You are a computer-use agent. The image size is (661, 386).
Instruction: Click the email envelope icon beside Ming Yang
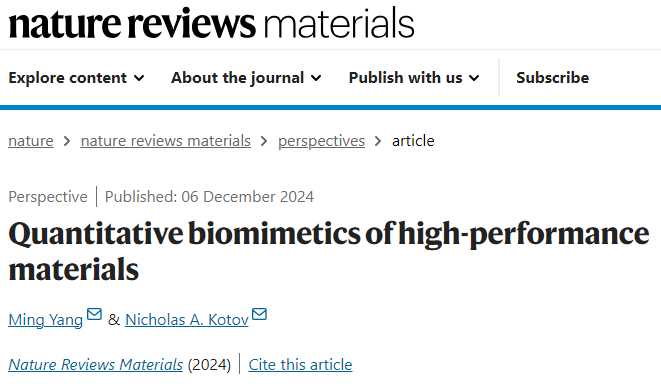(x=94, y=314)
